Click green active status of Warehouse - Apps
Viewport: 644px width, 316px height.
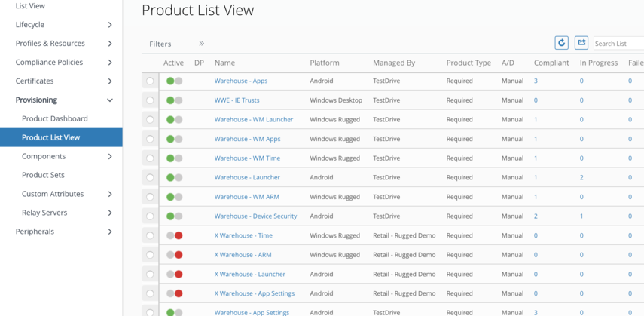(x=171, y=81)
